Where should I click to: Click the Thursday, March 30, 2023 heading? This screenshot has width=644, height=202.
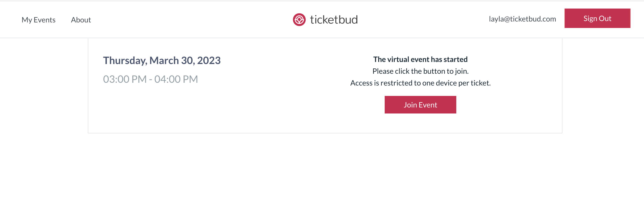pos(162,60)
